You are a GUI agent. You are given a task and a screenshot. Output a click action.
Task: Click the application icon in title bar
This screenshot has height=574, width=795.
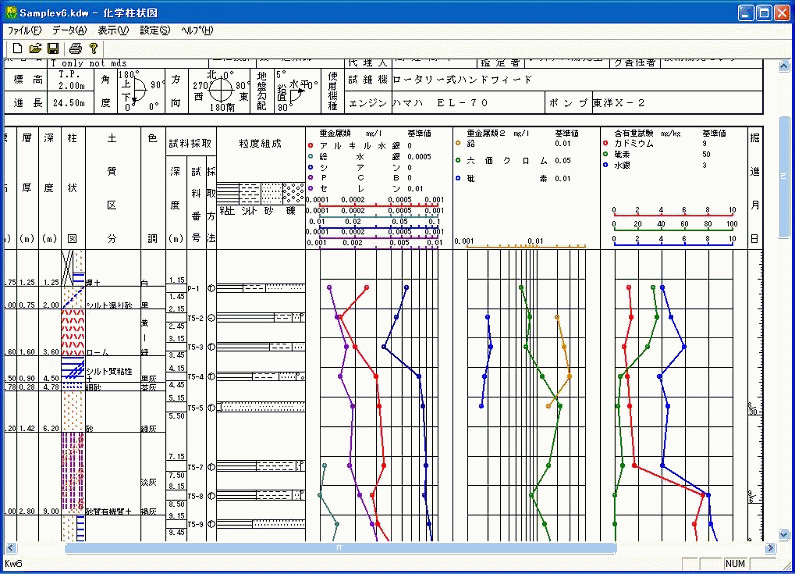tap(11, 12)
